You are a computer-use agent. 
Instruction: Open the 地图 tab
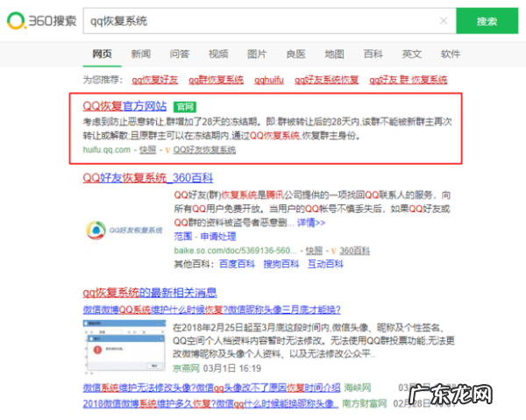[x=335, y=53]
